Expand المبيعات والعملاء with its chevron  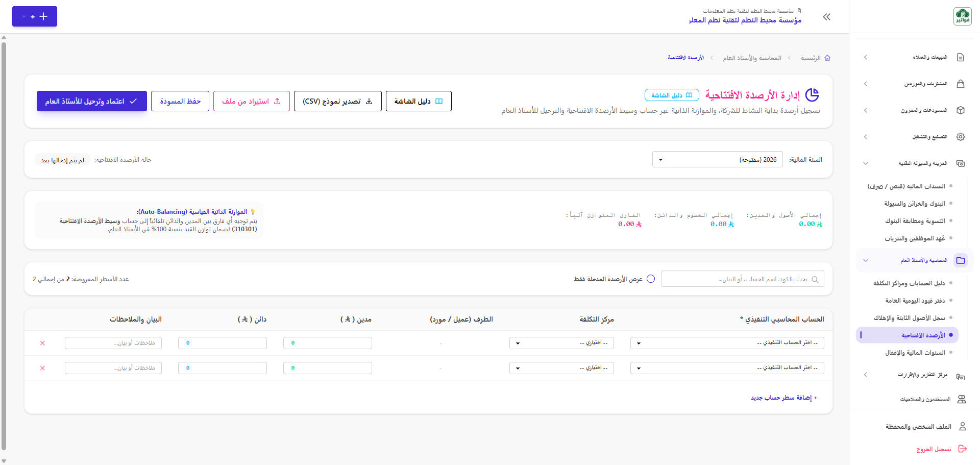point(866,57)
